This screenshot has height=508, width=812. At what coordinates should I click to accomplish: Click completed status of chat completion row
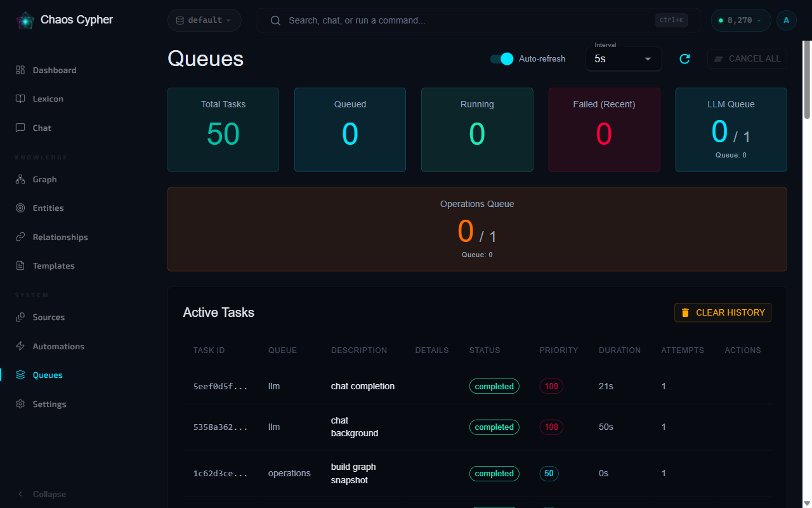click(x=494, y=386)
